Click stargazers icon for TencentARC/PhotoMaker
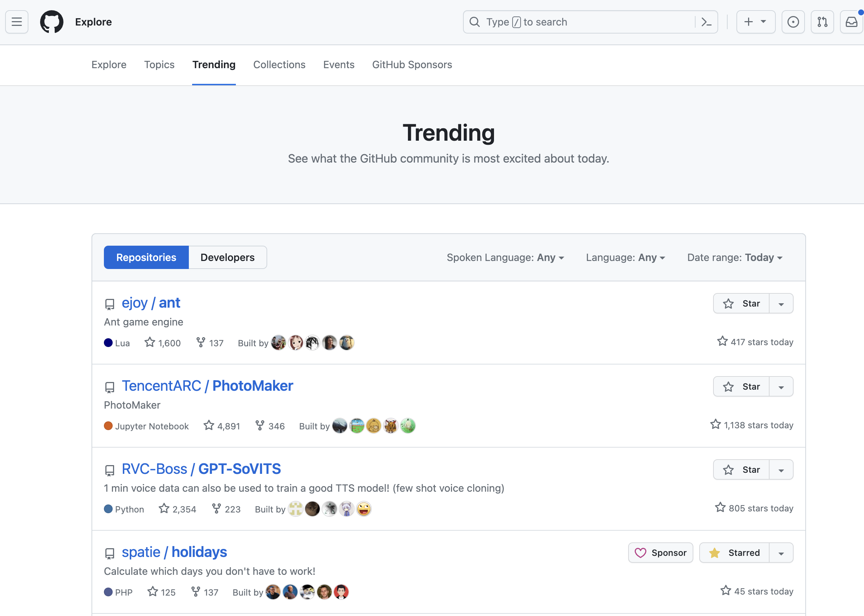This screenshot has height=616, width=864. click(209, 426)
